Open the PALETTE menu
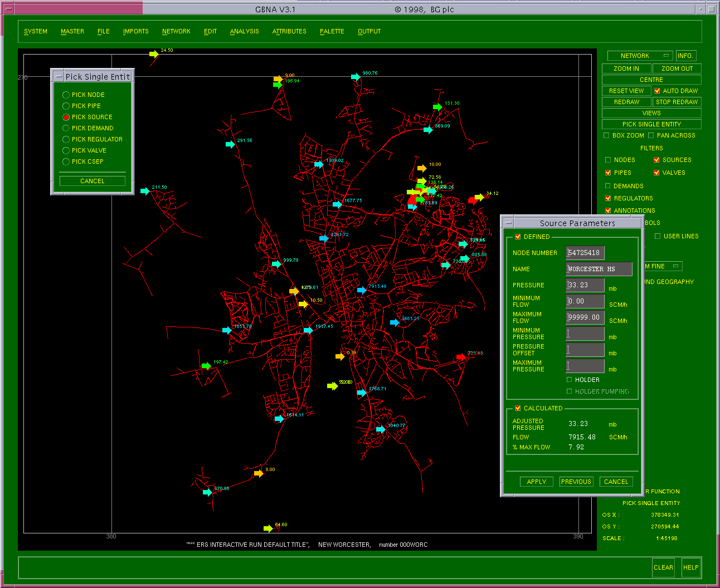Viewport: 720px width, 588px height. point(332,31)
